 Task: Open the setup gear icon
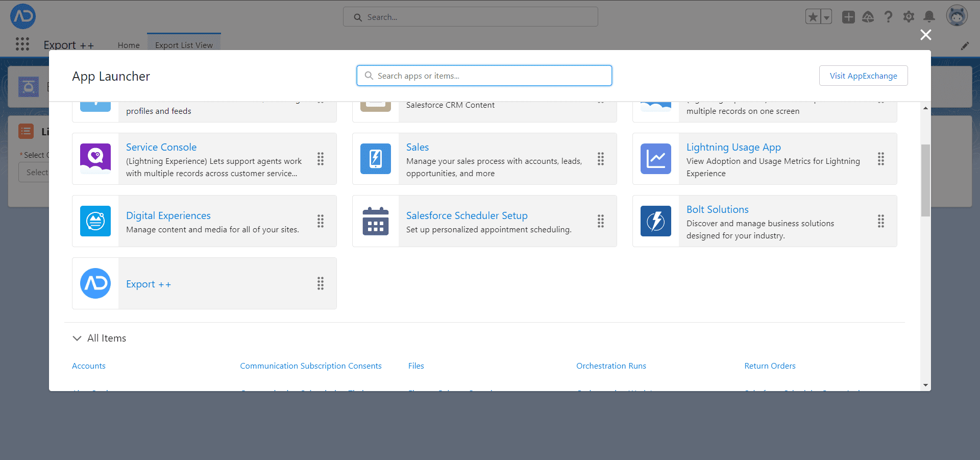909,17
